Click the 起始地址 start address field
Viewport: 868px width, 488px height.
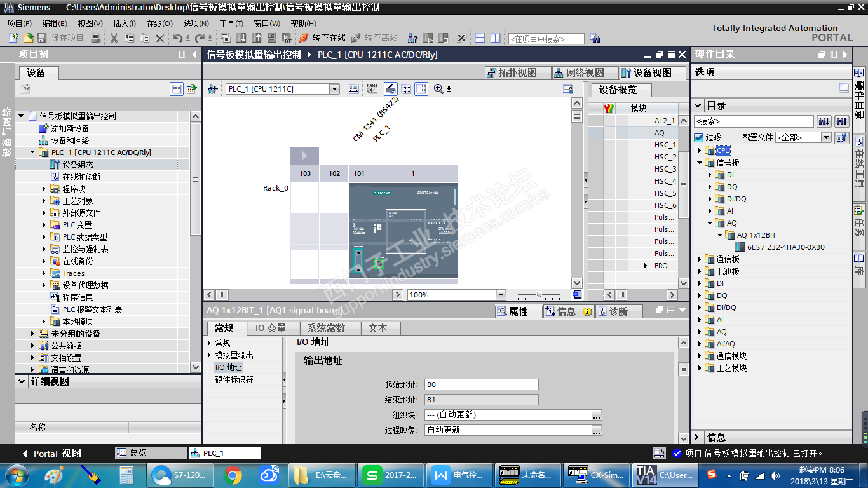tap(481, 384)
